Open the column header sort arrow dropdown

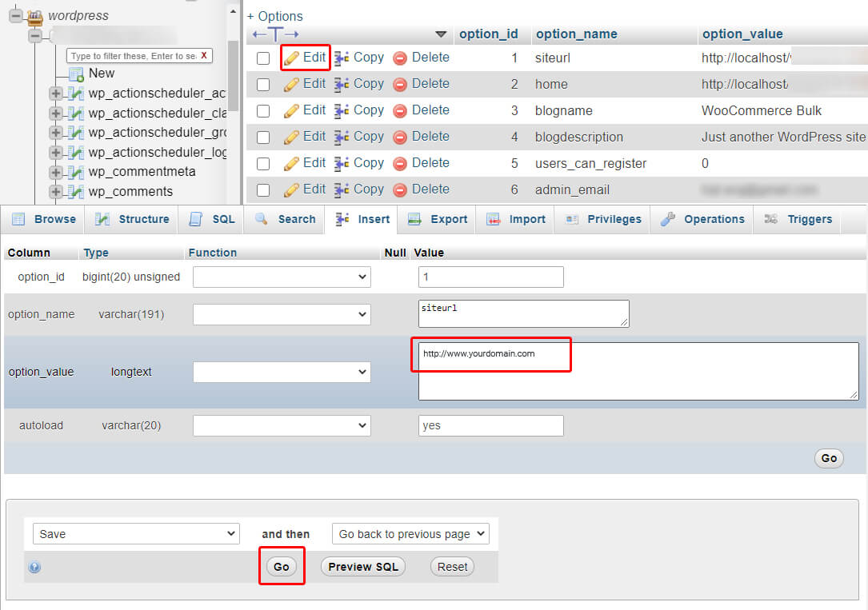tap(441, 34)
